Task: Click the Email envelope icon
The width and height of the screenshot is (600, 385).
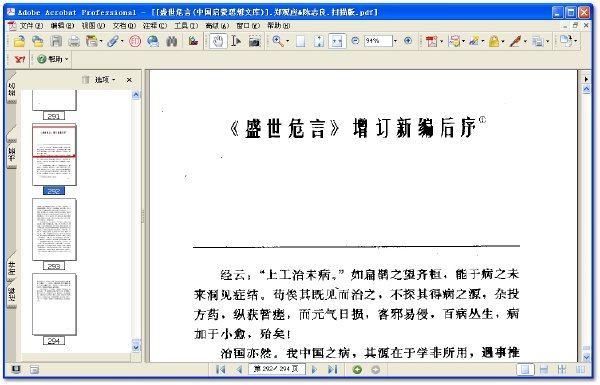Action: pos(91,41)
